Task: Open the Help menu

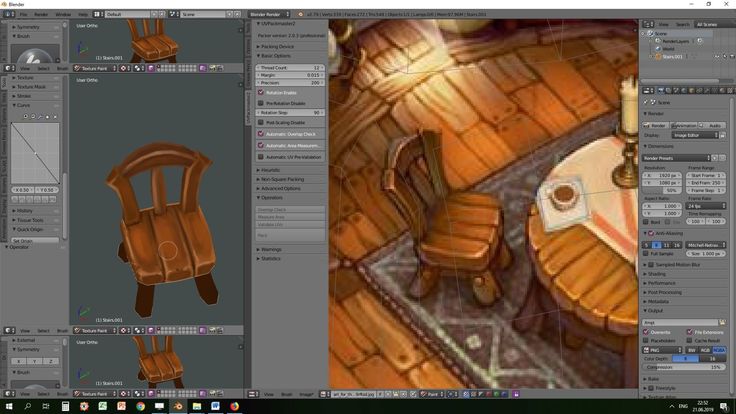Action: [x=83, y=15]
